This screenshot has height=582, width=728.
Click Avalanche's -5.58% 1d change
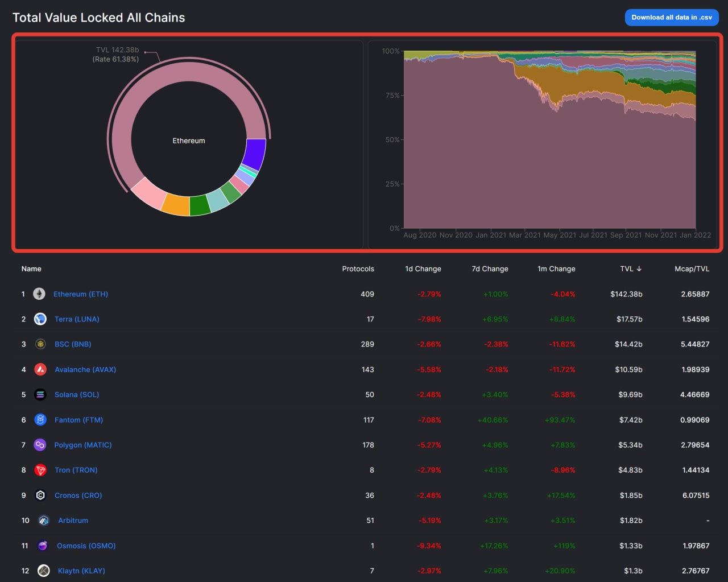tap(429, 369)
